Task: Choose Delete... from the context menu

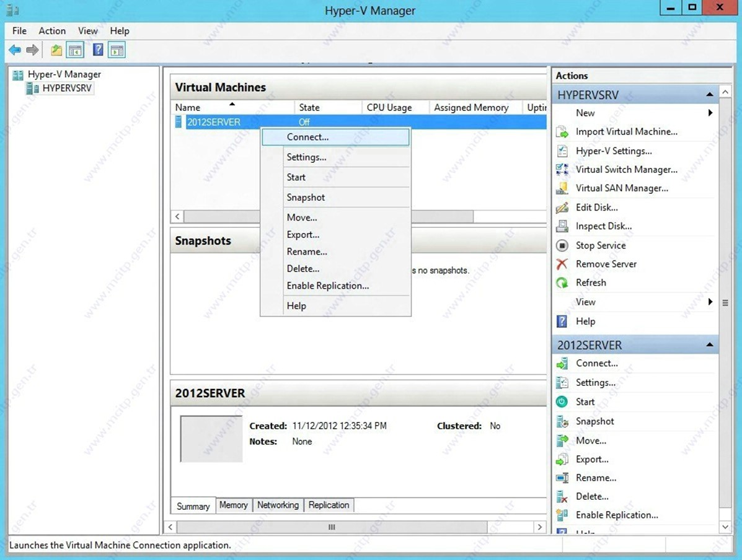Action: (335, 269)
